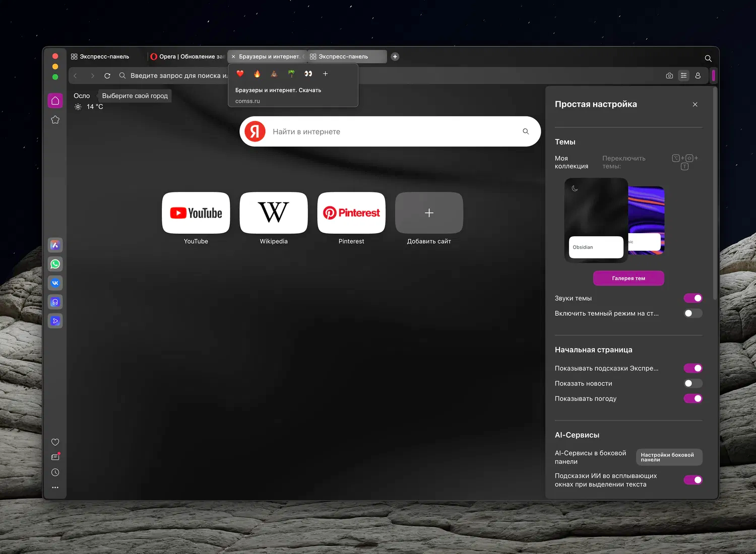The image size is (756, 554).
Task: Enable Включить темный режим toggle
Action: point(693,313)
